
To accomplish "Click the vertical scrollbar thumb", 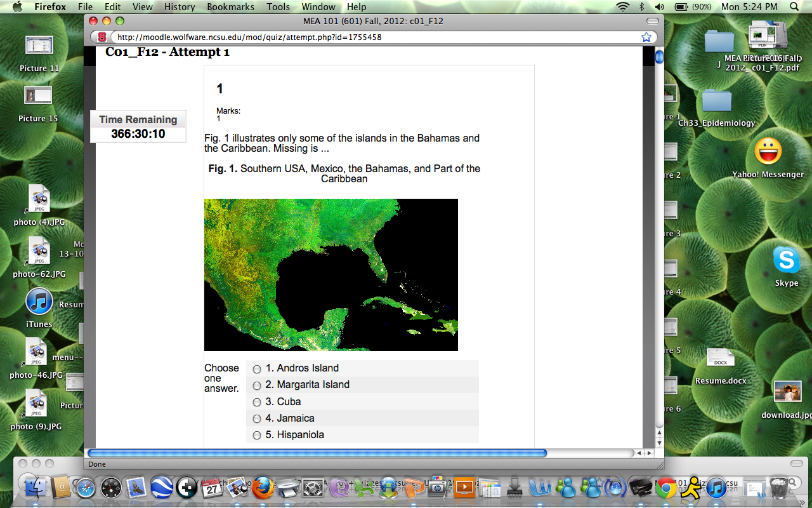I will [659, 57].
